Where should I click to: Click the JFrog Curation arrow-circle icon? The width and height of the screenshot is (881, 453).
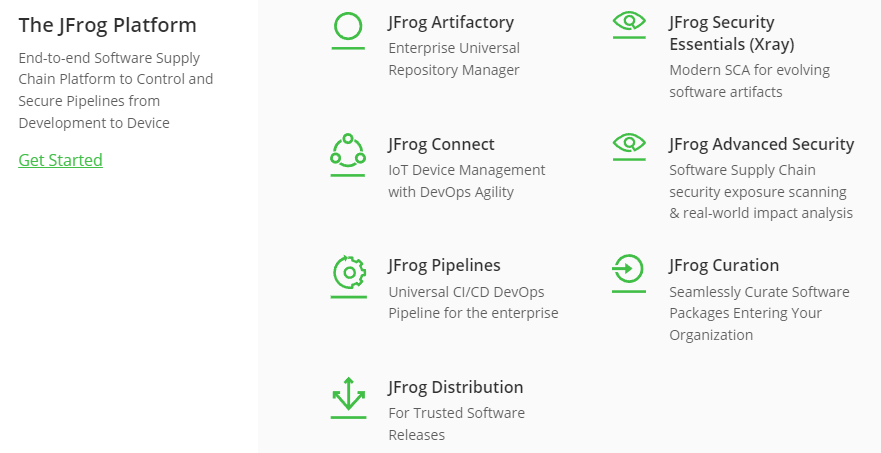point(629,274)
